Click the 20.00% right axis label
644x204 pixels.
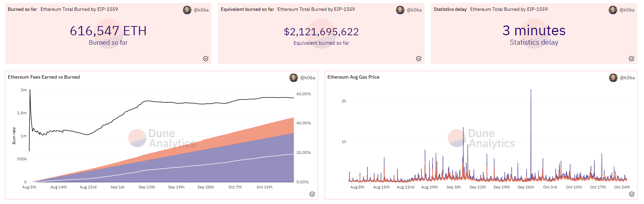pos(304,152)
